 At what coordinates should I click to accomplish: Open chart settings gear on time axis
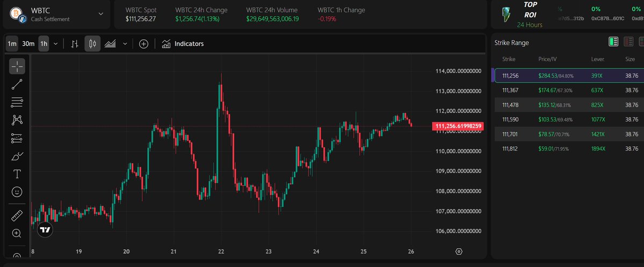click(459, 251)
